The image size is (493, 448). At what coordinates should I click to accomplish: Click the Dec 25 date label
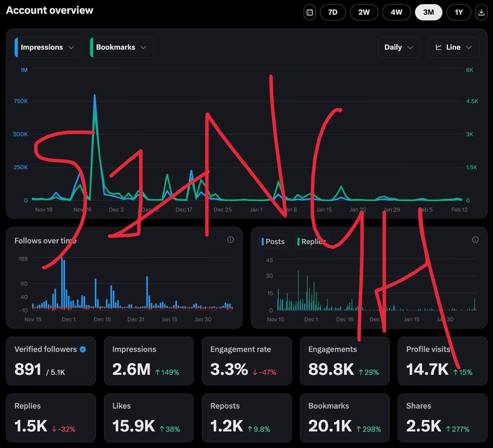(x=223, y=210)
